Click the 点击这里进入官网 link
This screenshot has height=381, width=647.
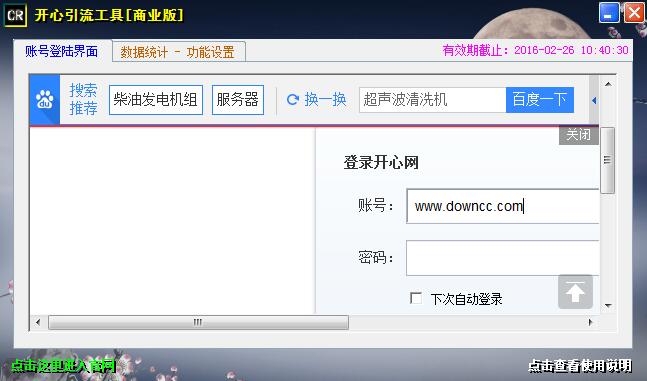63,365
